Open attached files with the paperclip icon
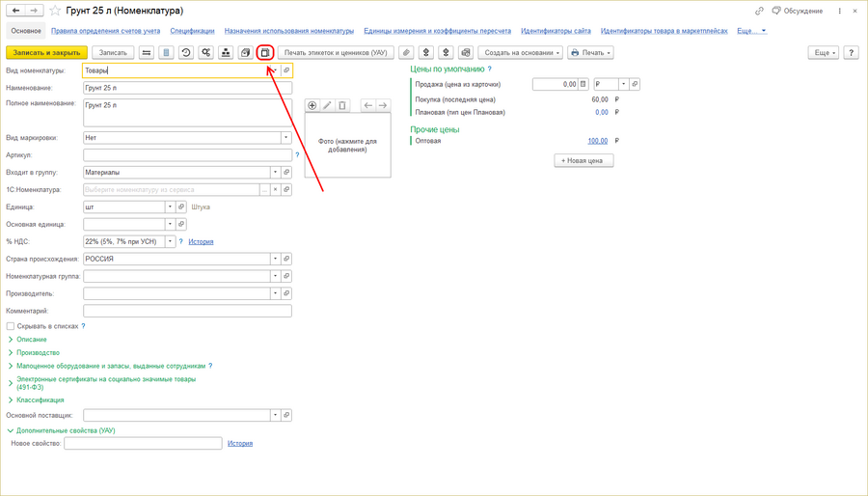Viewport: 868px width, 496px height. [406, 52]
